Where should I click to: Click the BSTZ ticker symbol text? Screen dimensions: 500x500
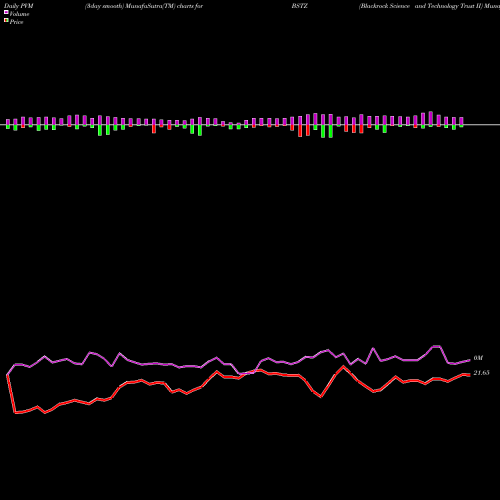click(300, 6)
